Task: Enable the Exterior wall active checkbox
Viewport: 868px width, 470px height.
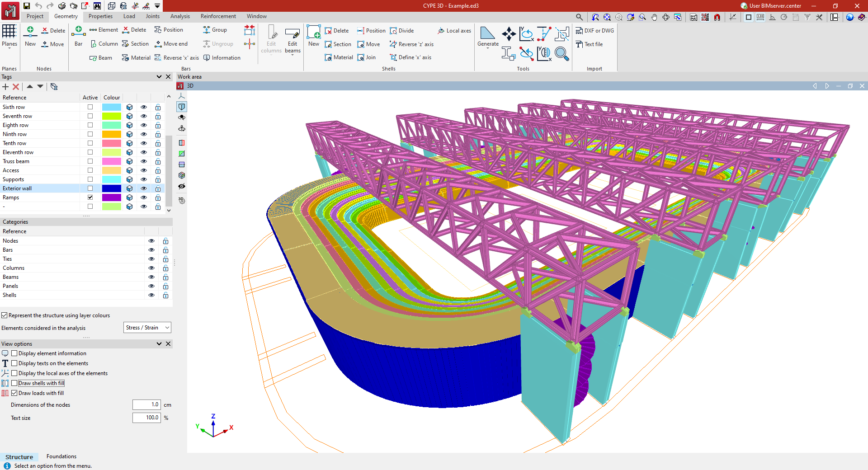Action: tap(90, 188)
